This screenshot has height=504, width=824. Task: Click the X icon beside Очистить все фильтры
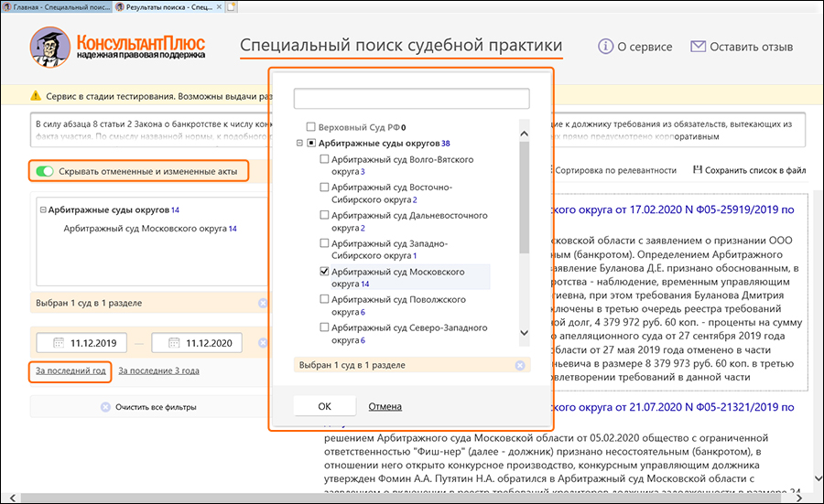pos(104,406)
